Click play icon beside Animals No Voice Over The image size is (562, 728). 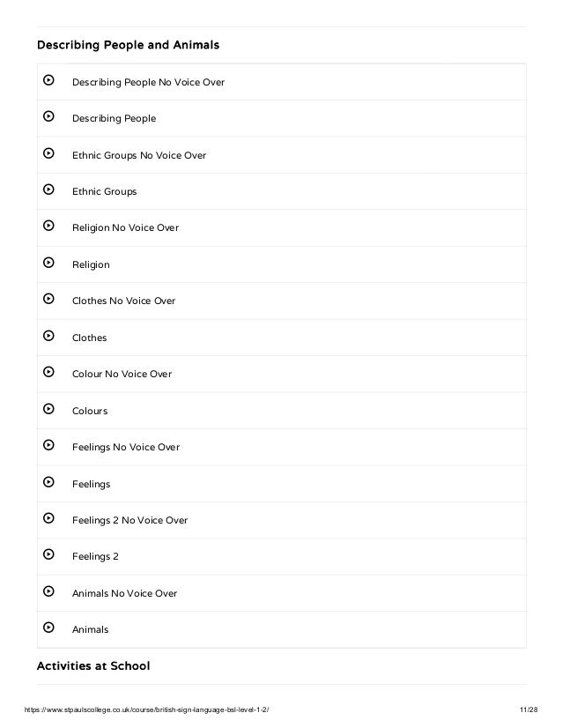49,593
